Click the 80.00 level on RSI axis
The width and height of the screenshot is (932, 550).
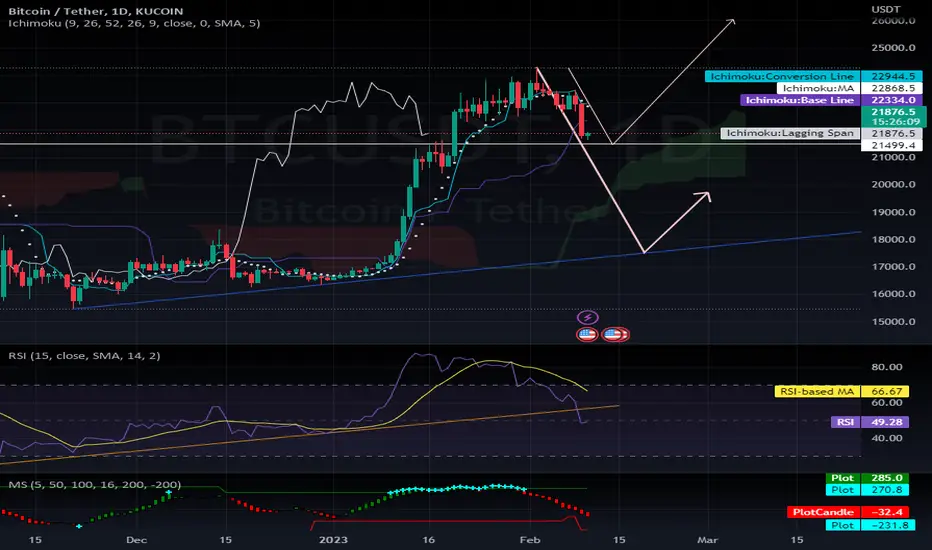pyautogui.click(x=886, y=367)
